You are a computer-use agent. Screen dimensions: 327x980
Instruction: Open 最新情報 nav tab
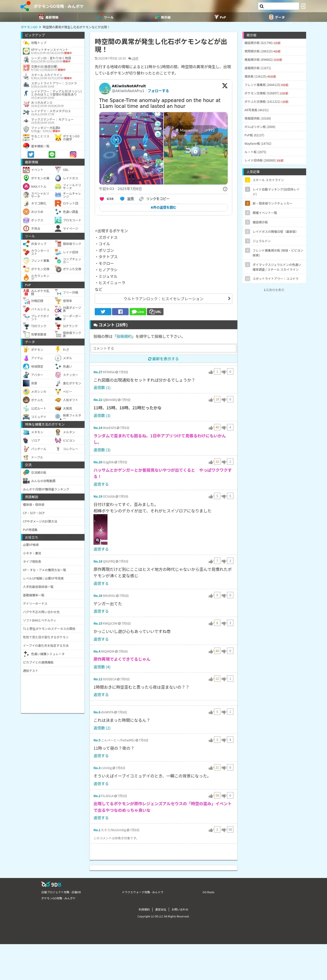[49, 17]
